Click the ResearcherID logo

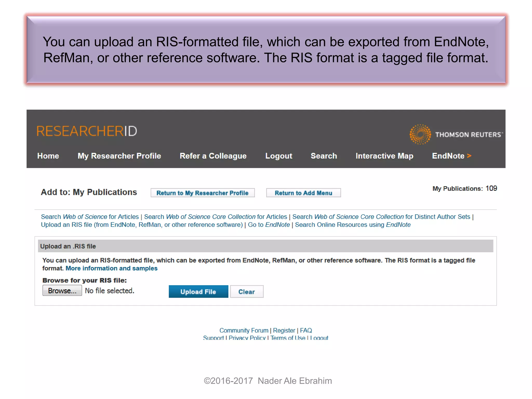(87, 131)
